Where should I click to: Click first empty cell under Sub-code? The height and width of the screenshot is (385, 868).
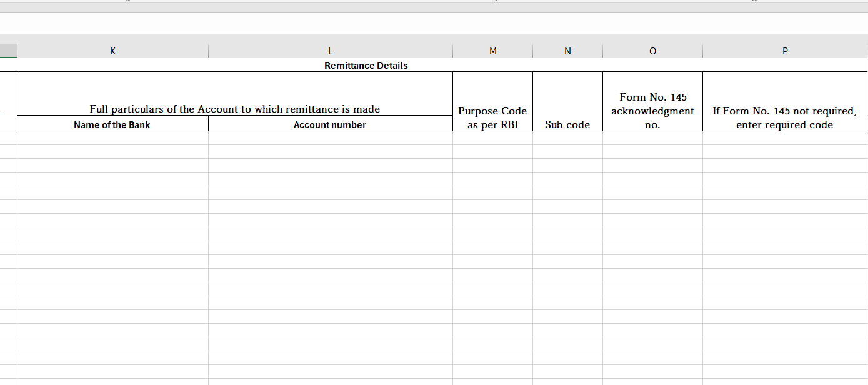point(567,138)
